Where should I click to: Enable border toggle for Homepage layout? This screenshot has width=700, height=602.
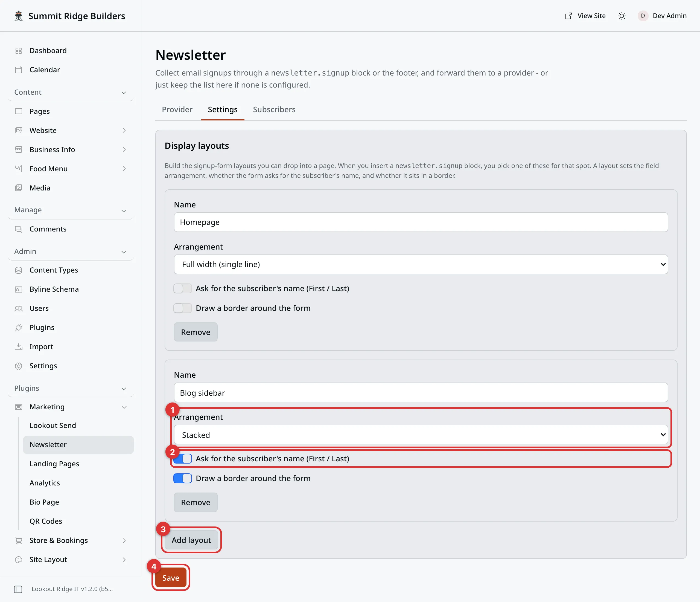pyautogui.click(x=182, y=308)
